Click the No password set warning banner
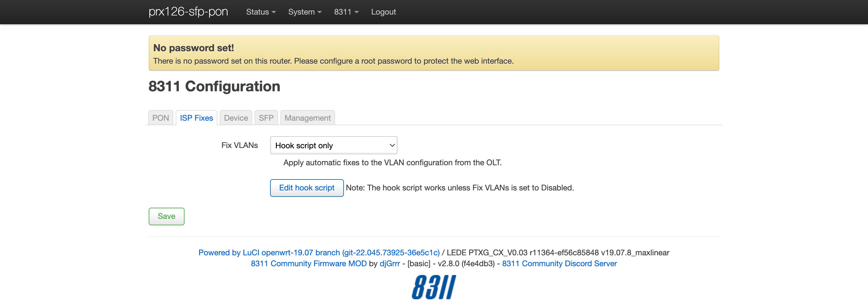 coord(434,53)
